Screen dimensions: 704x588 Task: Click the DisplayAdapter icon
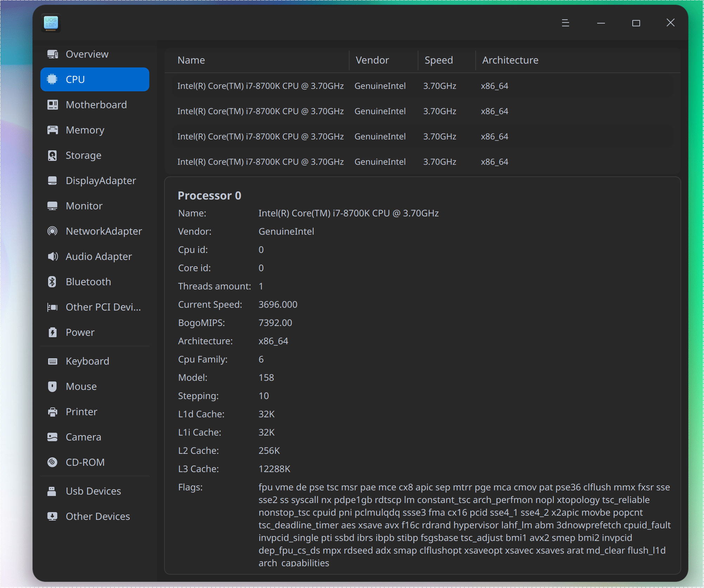click(52, 181)
